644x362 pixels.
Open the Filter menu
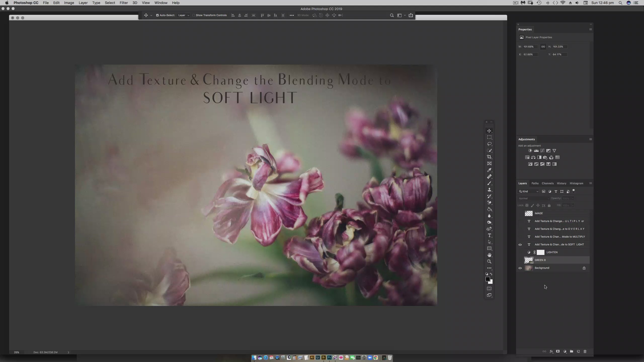tap(124, 3)
